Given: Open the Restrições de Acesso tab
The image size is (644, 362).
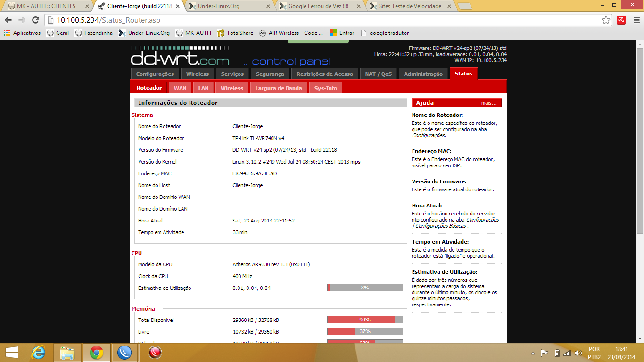Looking at the screenshot, I should [325, 74].
